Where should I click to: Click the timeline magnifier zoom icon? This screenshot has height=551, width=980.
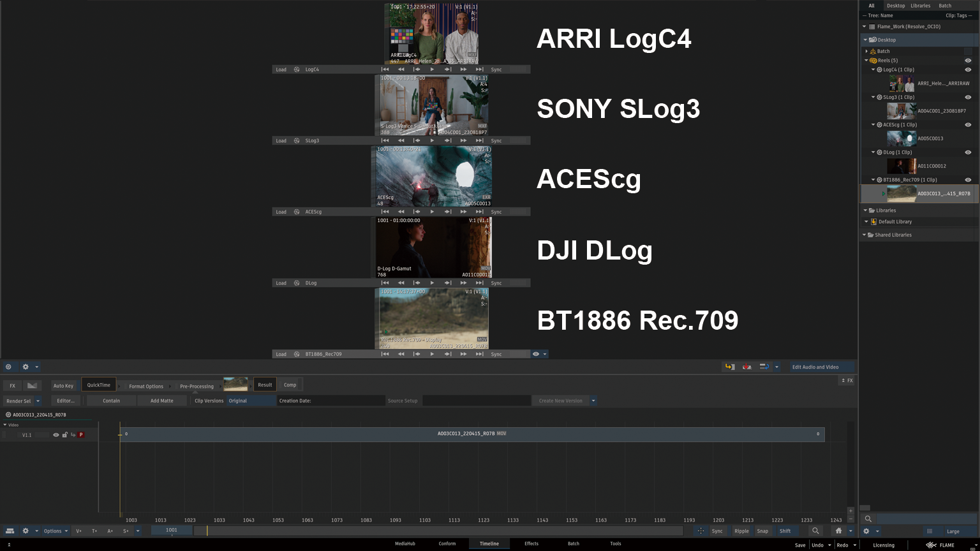click(815, 531)
